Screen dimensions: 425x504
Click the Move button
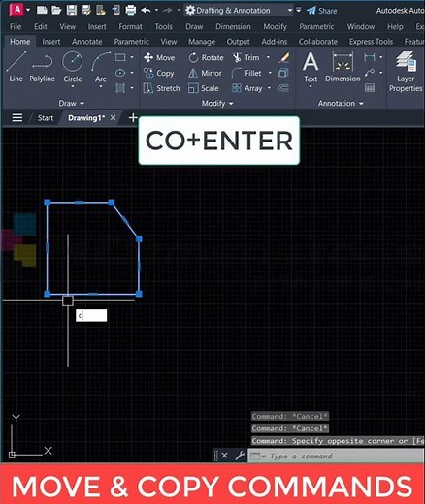(159, 57)
